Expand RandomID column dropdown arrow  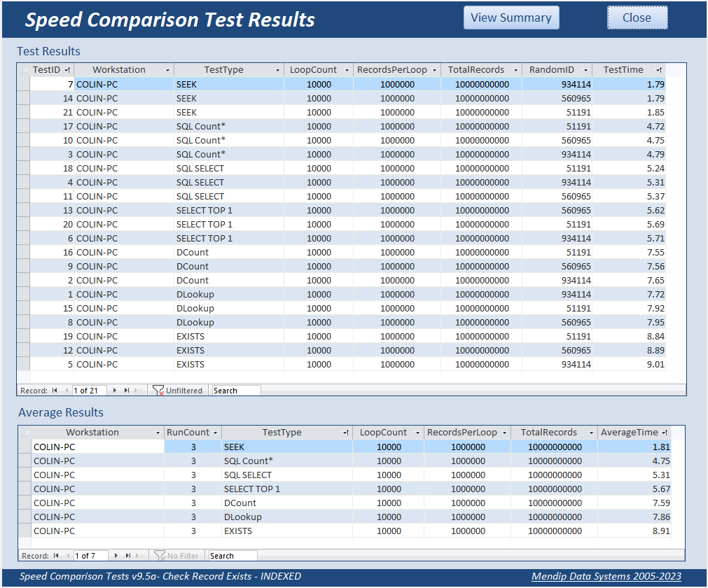585,70
